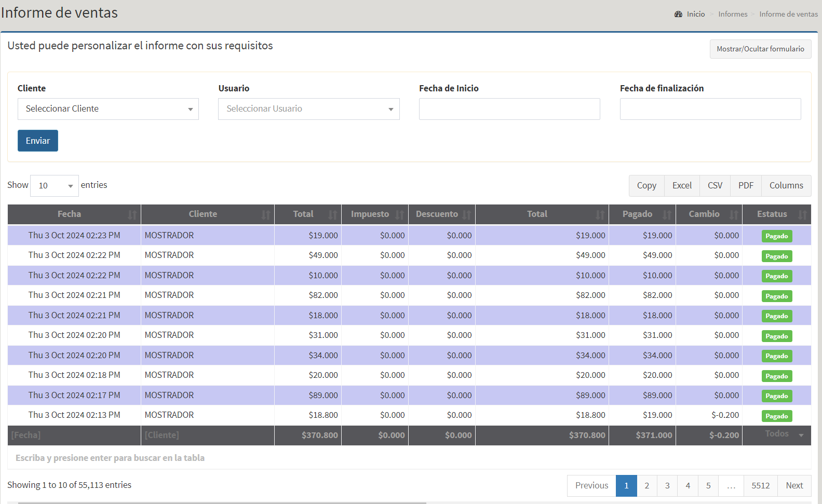This screenshot has height=504, width=822.
Task: Sort by Cliente column sort arrows
Action: pos(266,214)
